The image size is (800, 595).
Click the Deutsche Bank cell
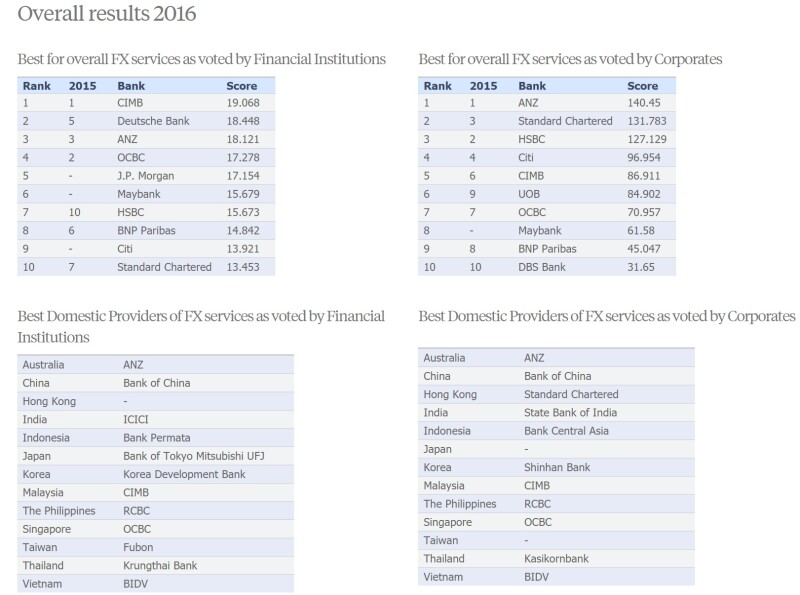click(152, 121)
